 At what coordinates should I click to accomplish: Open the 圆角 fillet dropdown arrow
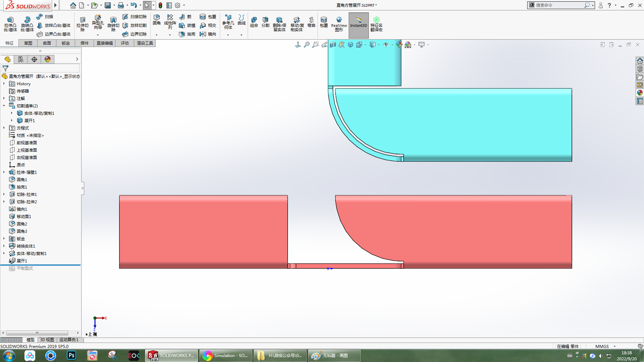[156, 35]
